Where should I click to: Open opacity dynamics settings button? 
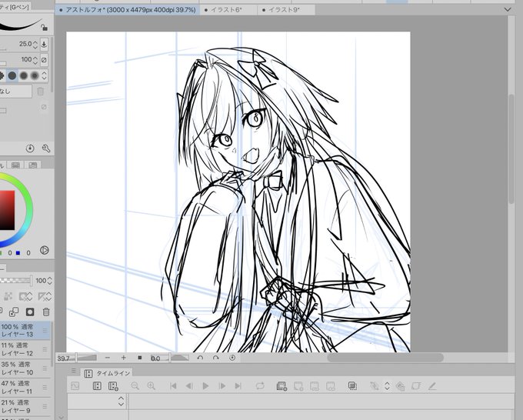[44, 60]
